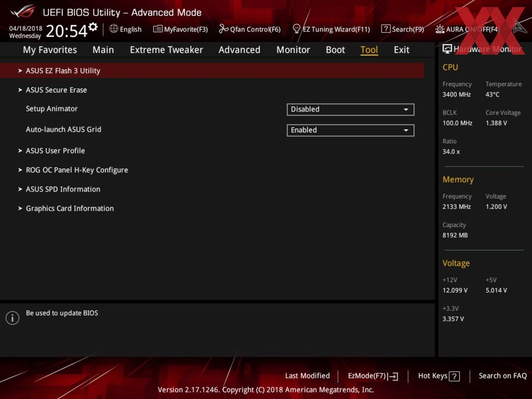Click Memory frequency 2133 MHz value

(457, 207)
